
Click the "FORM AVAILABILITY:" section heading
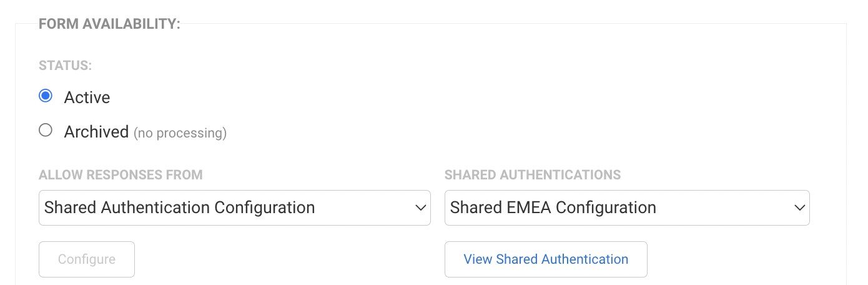pyautogui.click(x=109, y=24)
